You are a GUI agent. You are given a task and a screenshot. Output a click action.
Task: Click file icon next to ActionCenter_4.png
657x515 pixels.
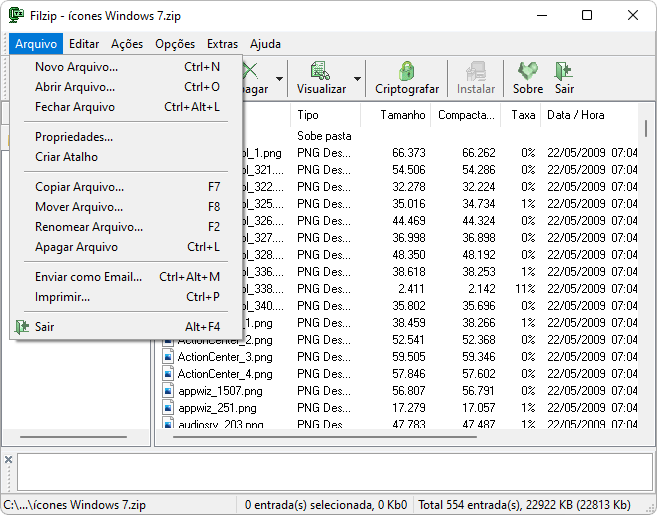tap(168, 373)
